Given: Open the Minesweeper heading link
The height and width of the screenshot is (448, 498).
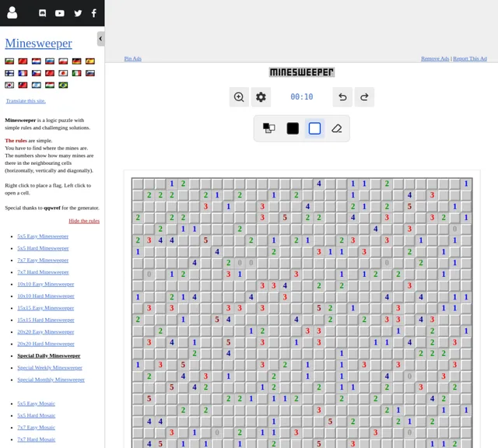Looking at the screenshot, I should point(38,44).
